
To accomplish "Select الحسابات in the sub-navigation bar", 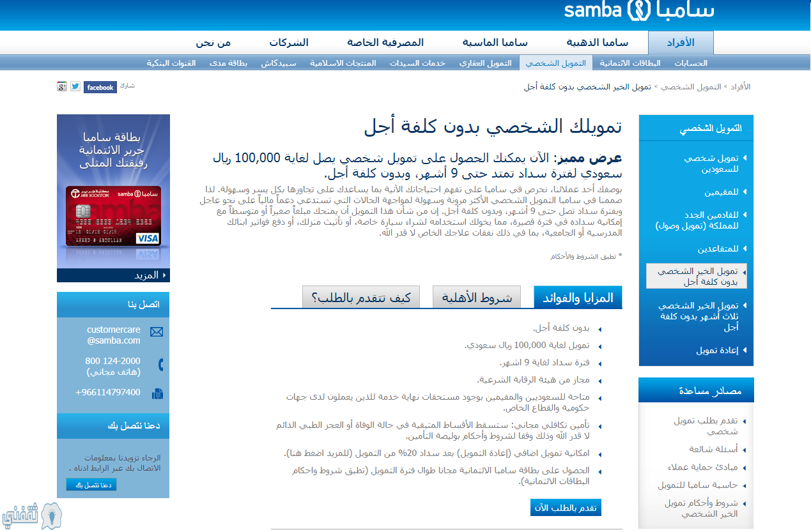I will (691, 63).
